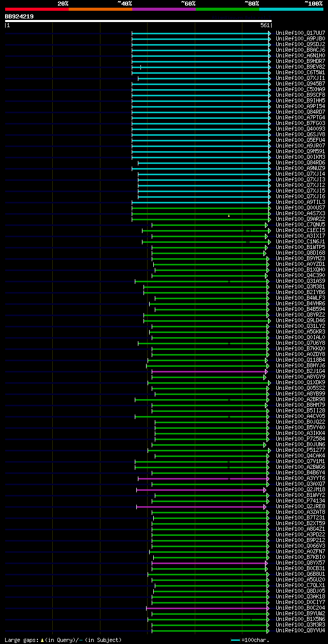Click the purple alignment bar for UniRef100_B0C204

(208, 608)
